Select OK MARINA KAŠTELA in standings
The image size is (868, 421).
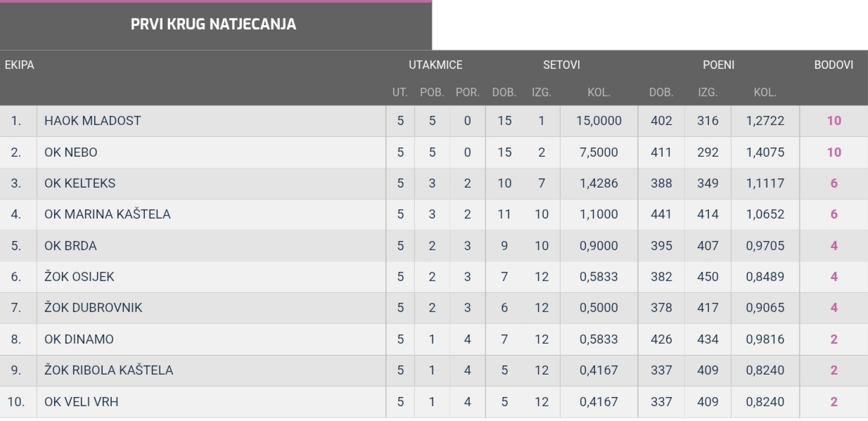click(x=107, y=214)
